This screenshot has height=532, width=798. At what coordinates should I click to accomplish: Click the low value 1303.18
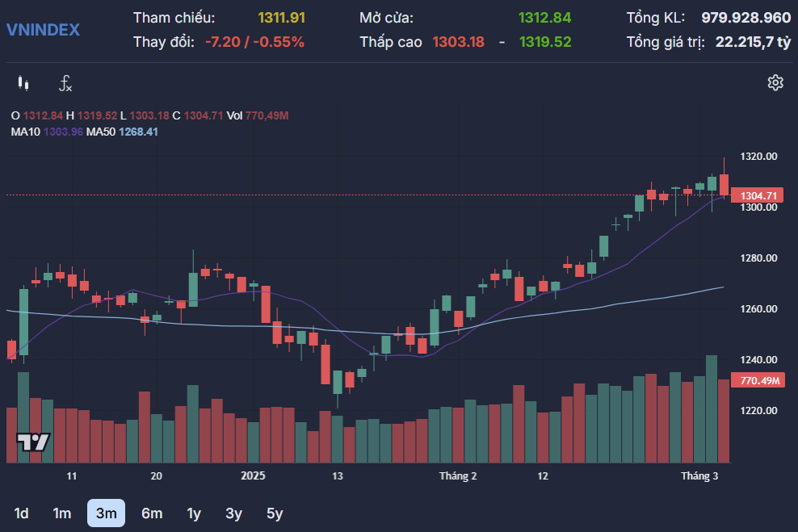click(x=458, y=42)
